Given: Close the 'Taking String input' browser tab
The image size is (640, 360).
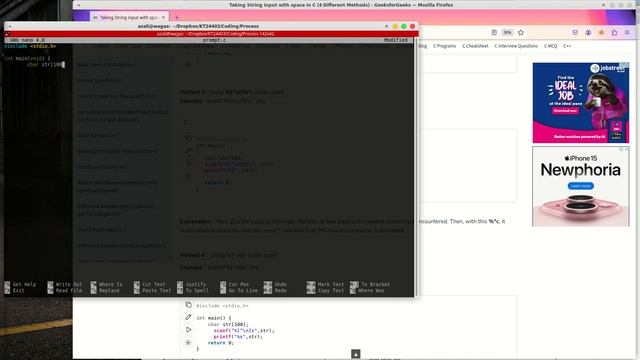Looking at the screenshot, I should pyautogui.click(x=163, y=18).
